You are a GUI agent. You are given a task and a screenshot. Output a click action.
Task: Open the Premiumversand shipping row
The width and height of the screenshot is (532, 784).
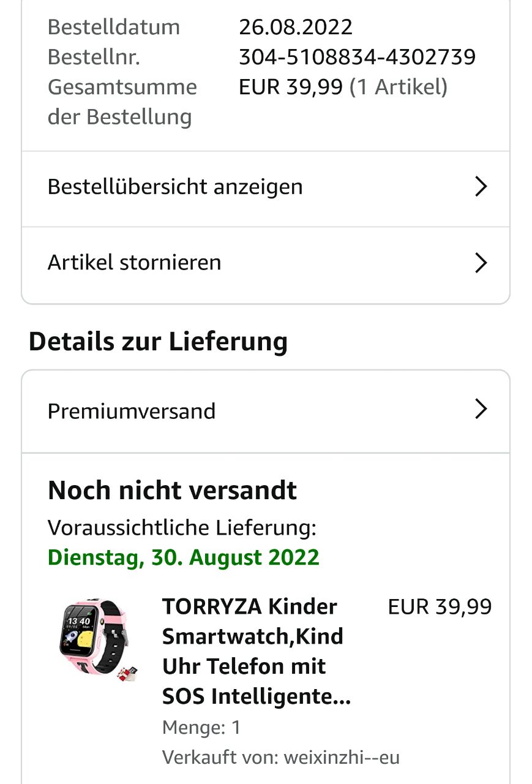266,412
